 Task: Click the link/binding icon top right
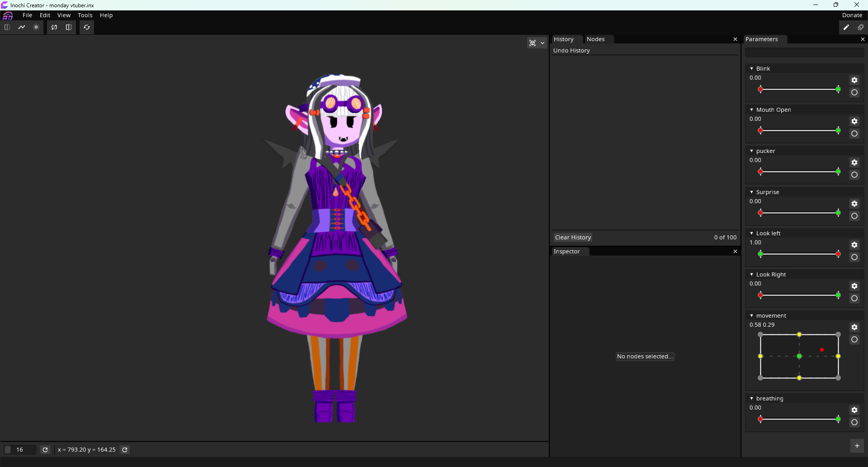click(x=861, y=27)
